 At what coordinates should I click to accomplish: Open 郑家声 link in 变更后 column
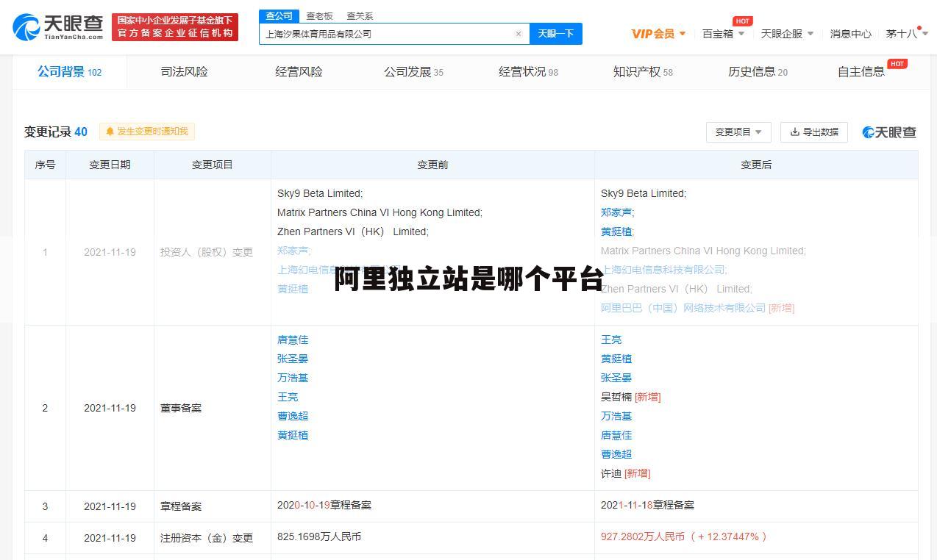point(616,212)
